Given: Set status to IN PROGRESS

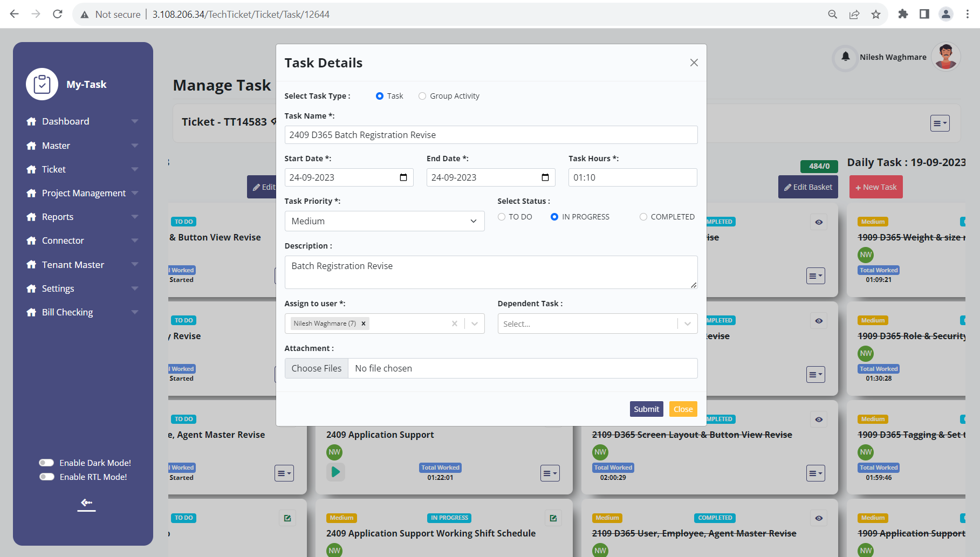Looking at the screenshot, I should point(554,217).
